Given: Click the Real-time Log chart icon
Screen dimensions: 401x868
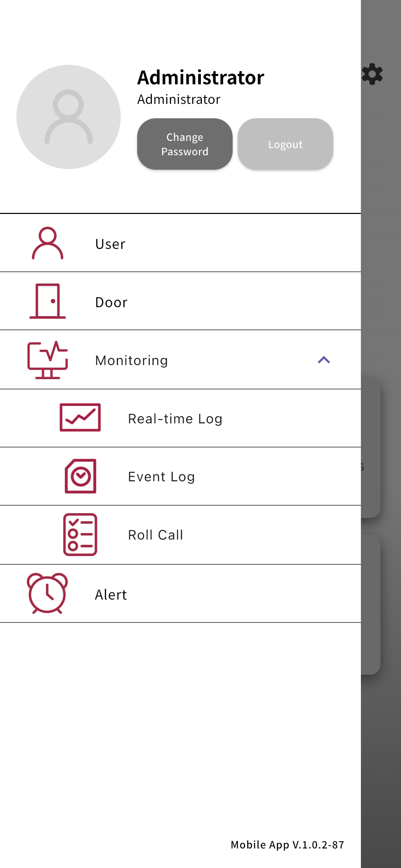Looking at the screenshot, I should [80, 418].
